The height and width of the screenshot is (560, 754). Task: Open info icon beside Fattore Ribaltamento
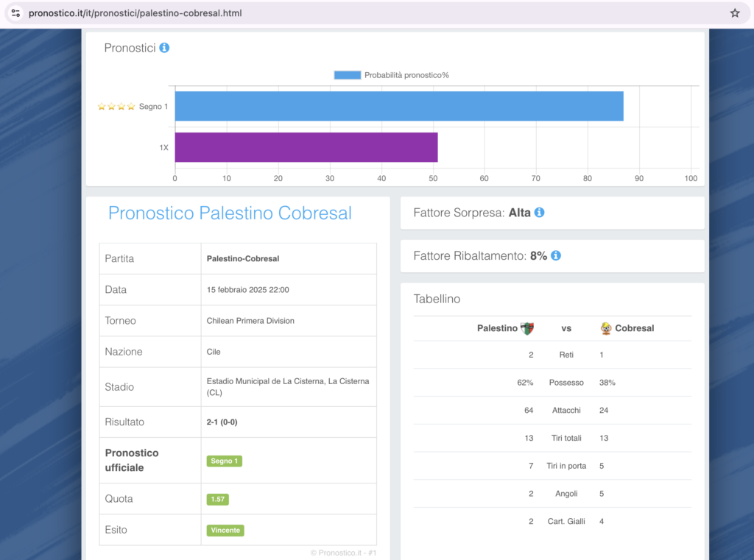pos(556,256)
